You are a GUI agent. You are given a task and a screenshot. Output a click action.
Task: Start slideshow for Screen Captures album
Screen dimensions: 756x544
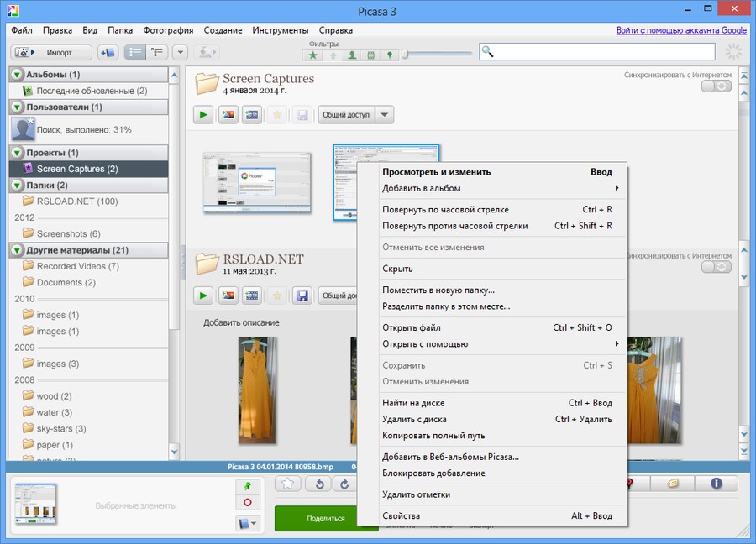(x=202, y=114)
